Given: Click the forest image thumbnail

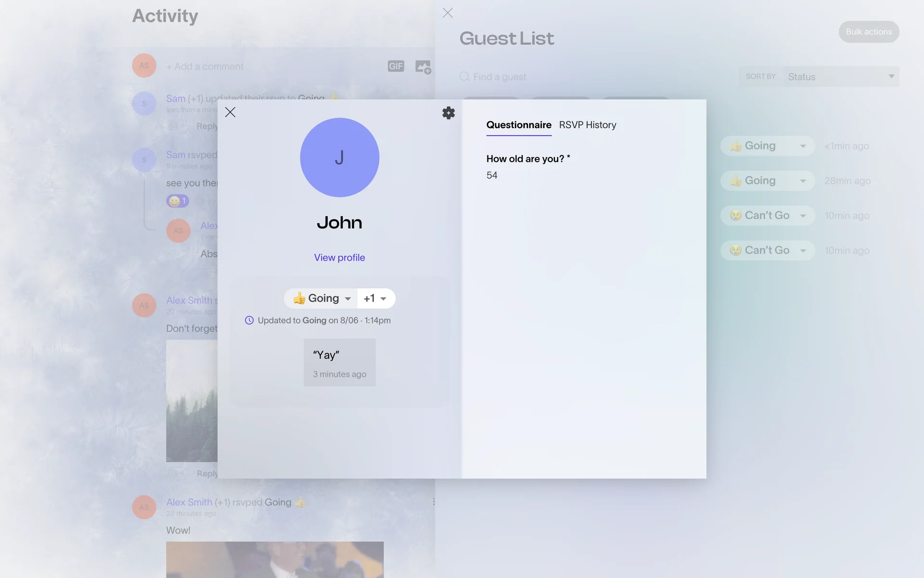Looking at the screenshot, I should [x=192, y=400].
